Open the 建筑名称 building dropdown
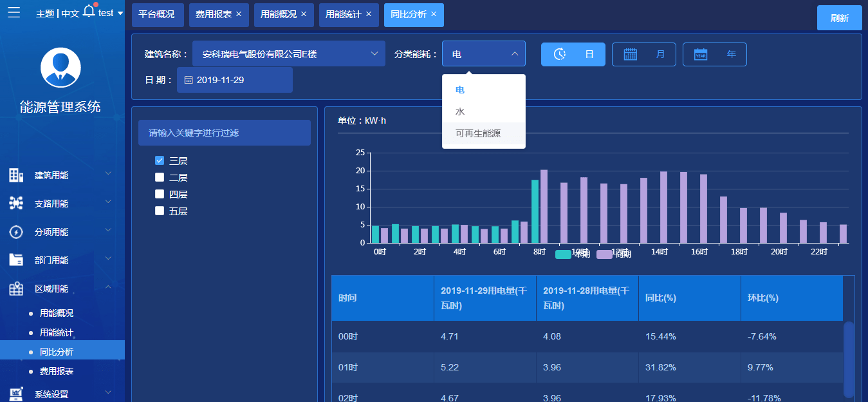The height and width of the screenshot is (402, 868). (289, 54)
